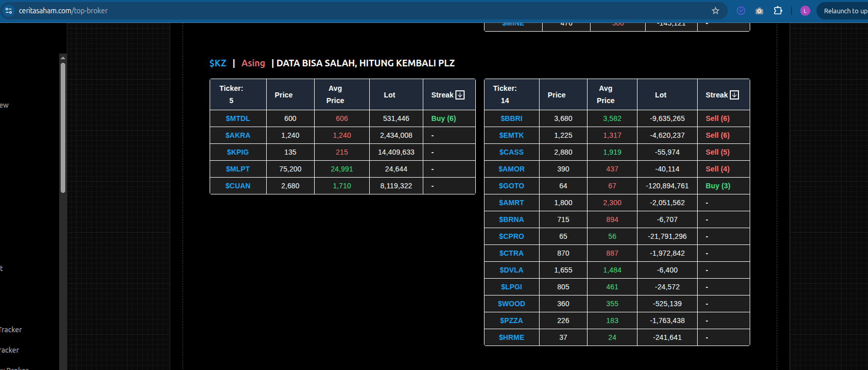
Task: Click the lot value -21,791,296 for $CPRO
Action: 667,236
